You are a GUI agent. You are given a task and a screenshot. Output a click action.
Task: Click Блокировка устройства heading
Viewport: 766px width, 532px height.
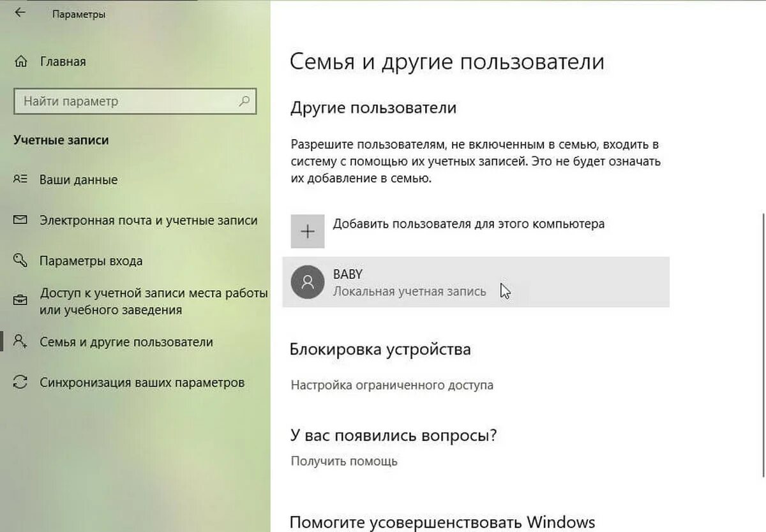pos(380,349)
